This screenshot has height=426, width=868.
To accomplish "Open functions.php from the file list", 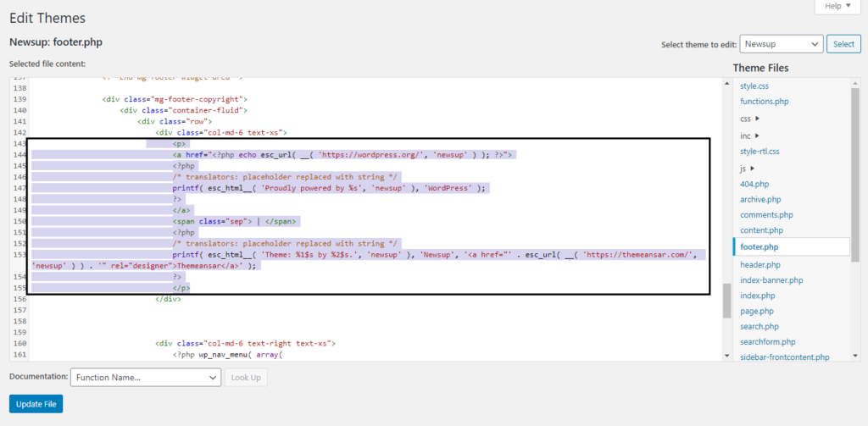I will [764, 102].
